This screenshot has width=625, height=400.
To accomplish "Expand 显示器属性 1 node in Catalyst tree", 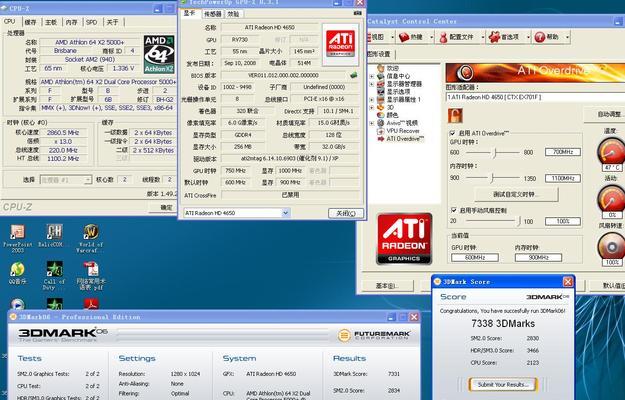I will tap(371, 100).
